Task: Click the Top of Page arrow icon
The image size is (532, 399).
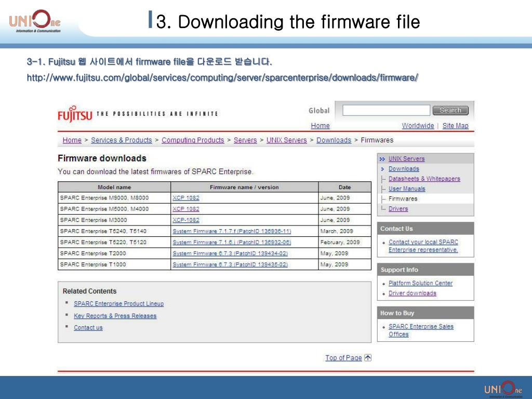Action: click(368, 357)
